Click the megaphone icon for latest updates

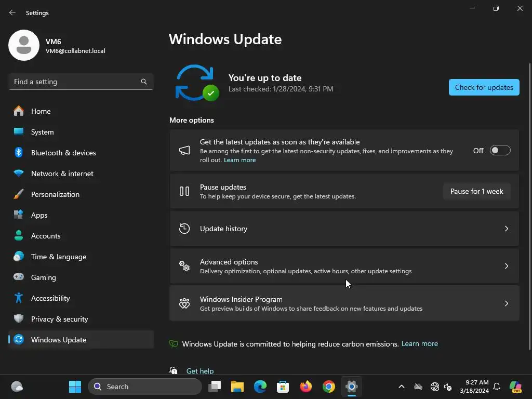pyautogui.click(x=184, y=150)
